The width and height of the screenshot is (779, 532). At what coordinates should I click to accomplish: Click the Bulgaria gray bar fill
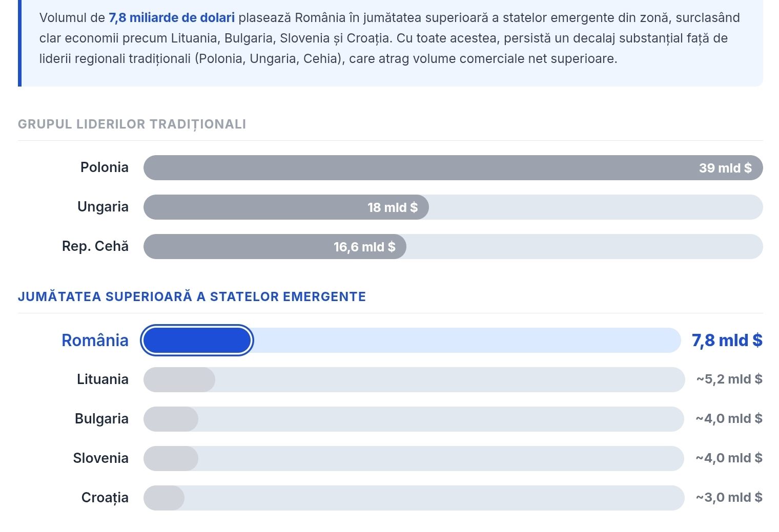(171, 419)
